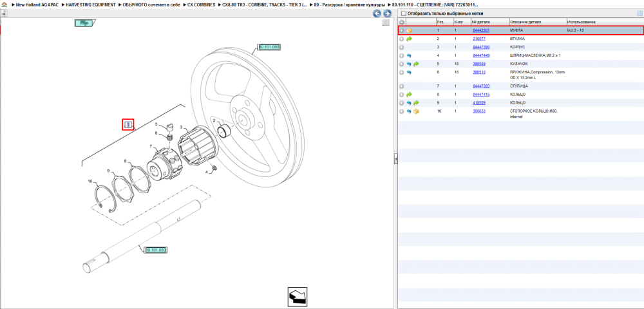644x309 pixels.
Task: Open 'ОБЫЧНОГО сочетает в себе' breadcrumb
Action: [x=151, y=4]
